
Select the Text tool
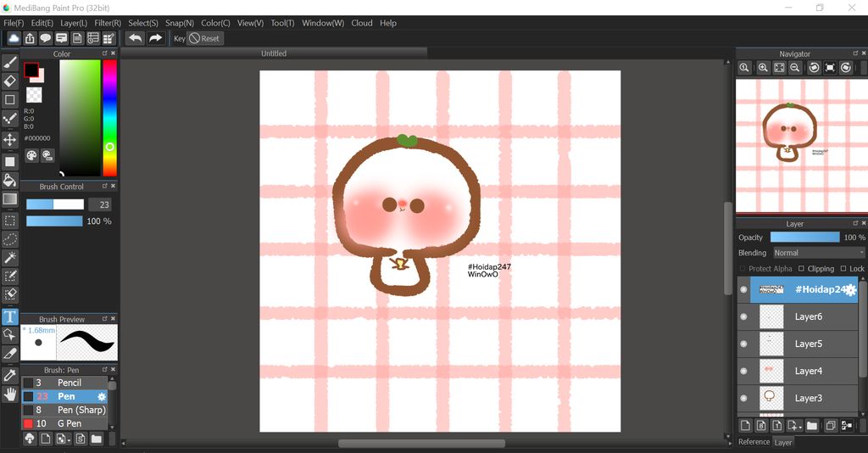(10, 316)
